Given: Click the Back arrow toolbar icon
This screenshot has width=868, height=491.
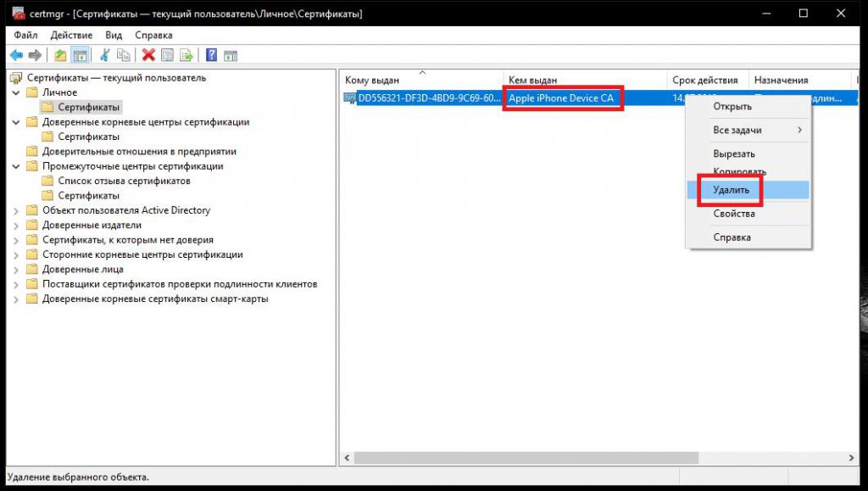Looking at the screenshot, I should 15,55.
